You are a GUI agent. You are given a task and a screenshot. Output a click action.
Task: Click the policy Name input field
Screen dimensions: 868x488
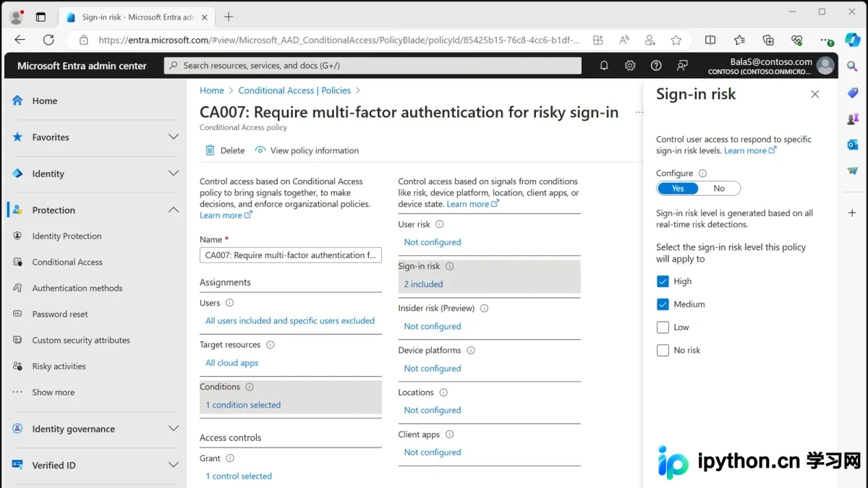click(291, 255)
